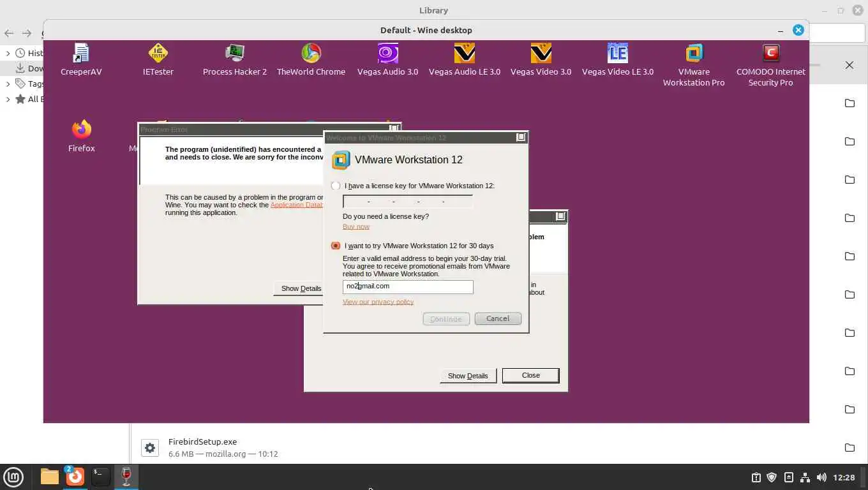The image size is (868, 490).
Task: Expand the Tags tree item
Action: 8,84
